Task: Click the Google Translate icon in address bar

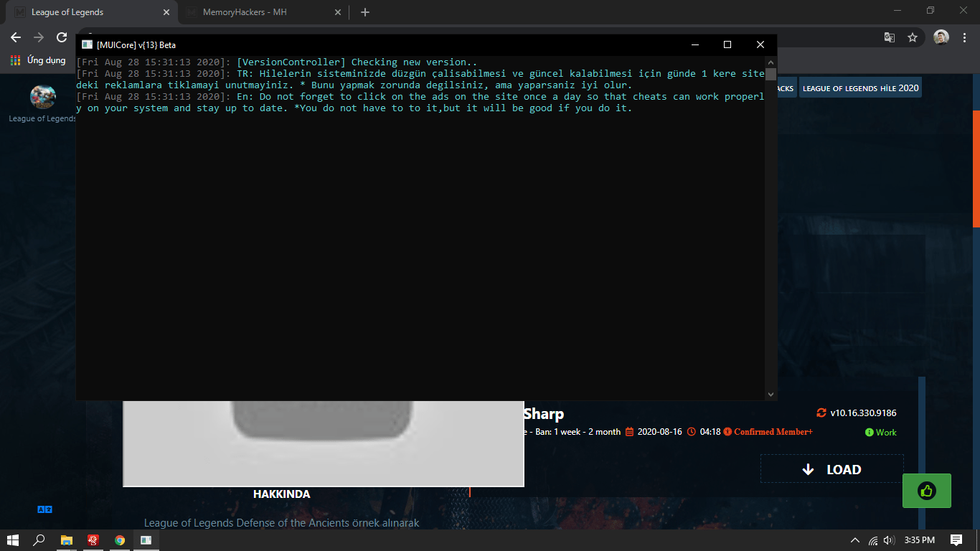Action: [x=889, y=37]
